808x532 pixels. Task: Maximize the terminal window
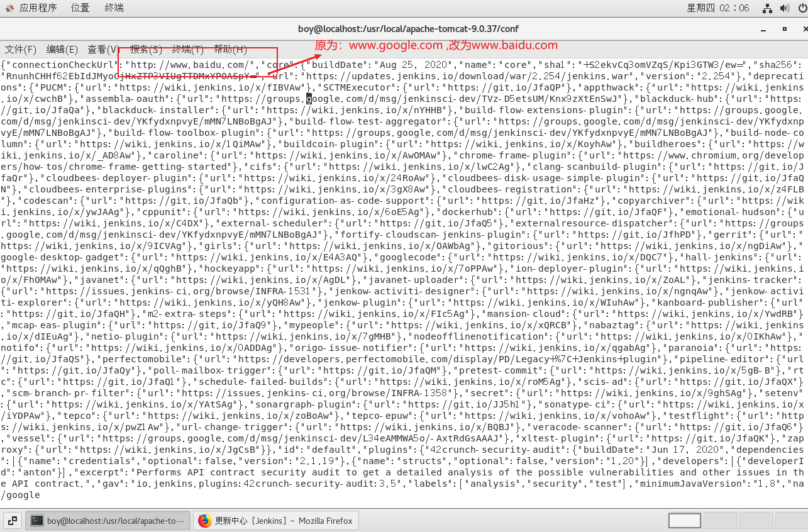pyautogui.click(x=784, y=29)
